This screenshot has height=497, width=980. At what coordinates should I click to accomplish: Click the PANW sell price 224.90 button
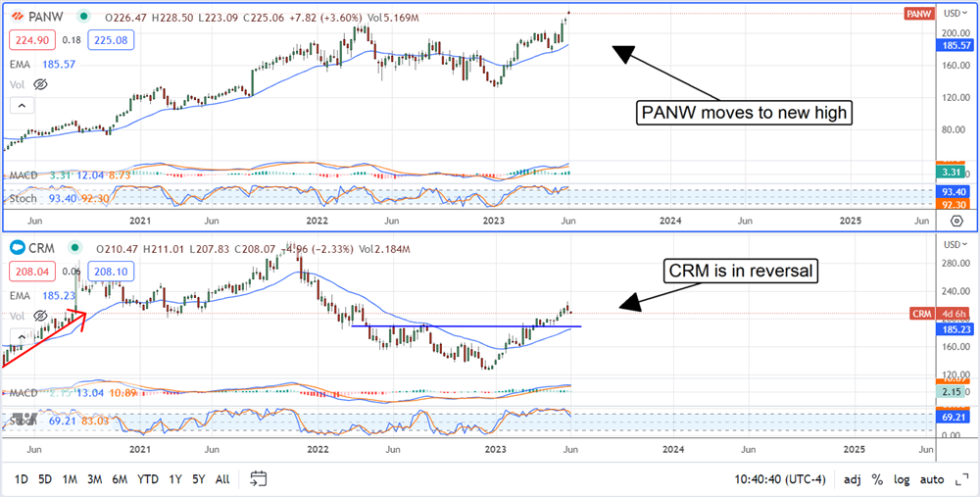[x=32, y=41]
